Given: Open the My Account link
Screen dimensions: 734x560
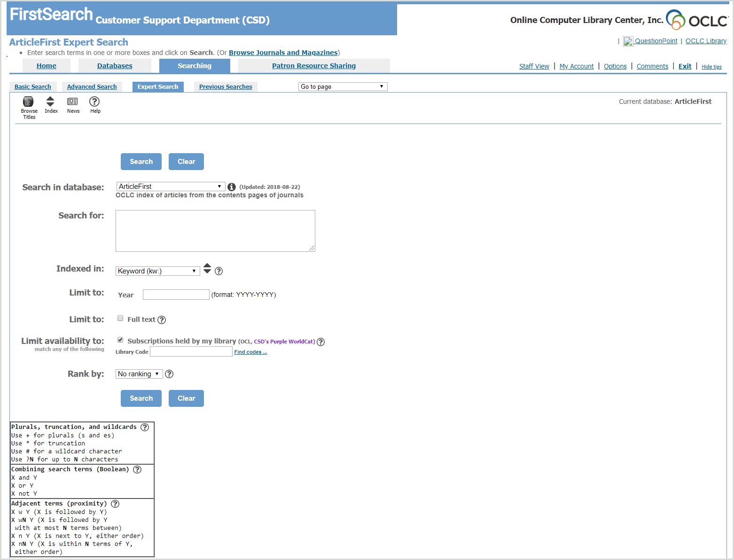Looking at the screenshot, I should click(577, 66).
